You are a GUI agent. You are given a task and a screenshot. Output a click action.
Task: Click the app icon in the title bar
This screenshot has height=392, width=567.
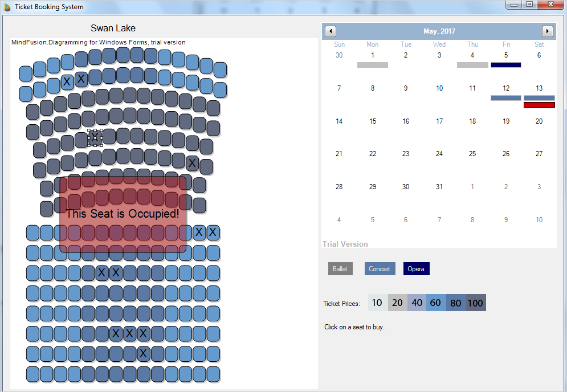(x=7, y=7)
